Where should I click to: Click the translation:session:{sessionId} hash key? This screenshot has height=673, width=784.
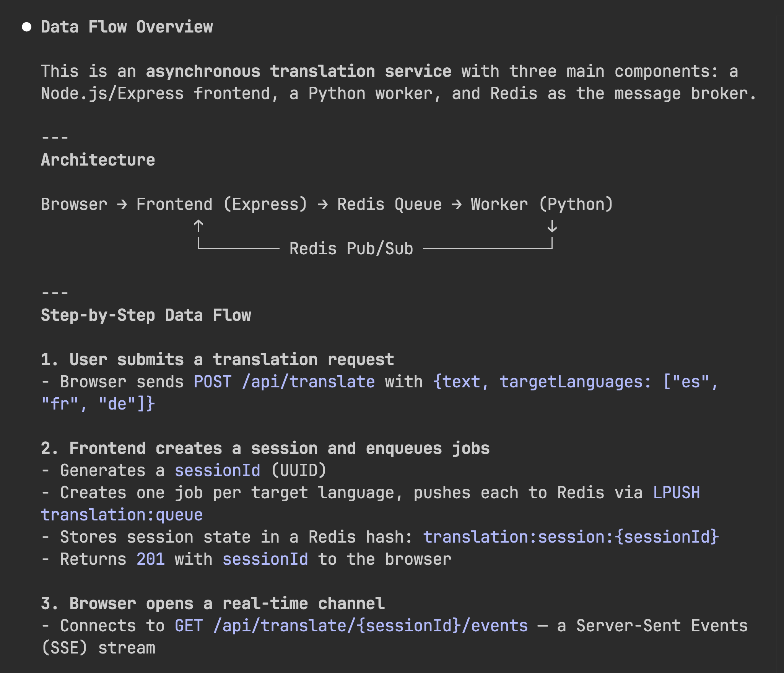571,537
